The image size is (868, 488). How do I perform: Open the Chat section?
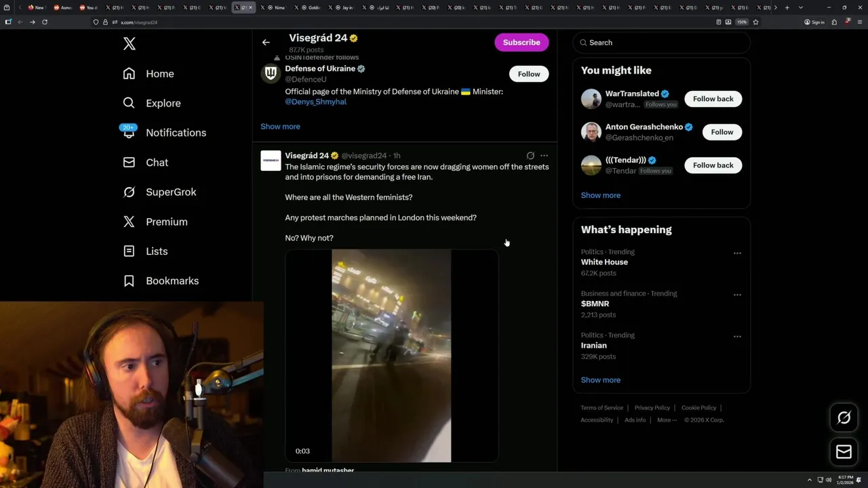point(146,163)
